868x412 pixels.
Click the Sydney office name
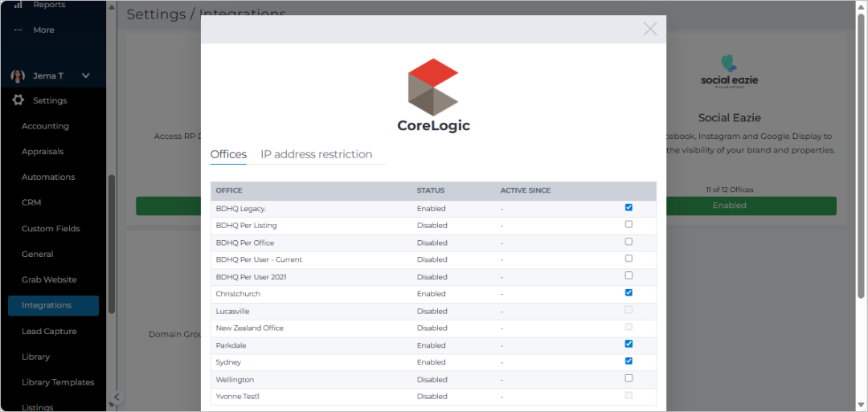click(228, 362)
